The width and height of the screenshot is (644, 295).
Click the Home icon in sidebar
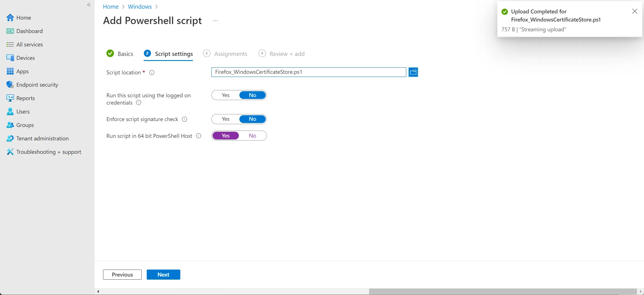(10, 18)
